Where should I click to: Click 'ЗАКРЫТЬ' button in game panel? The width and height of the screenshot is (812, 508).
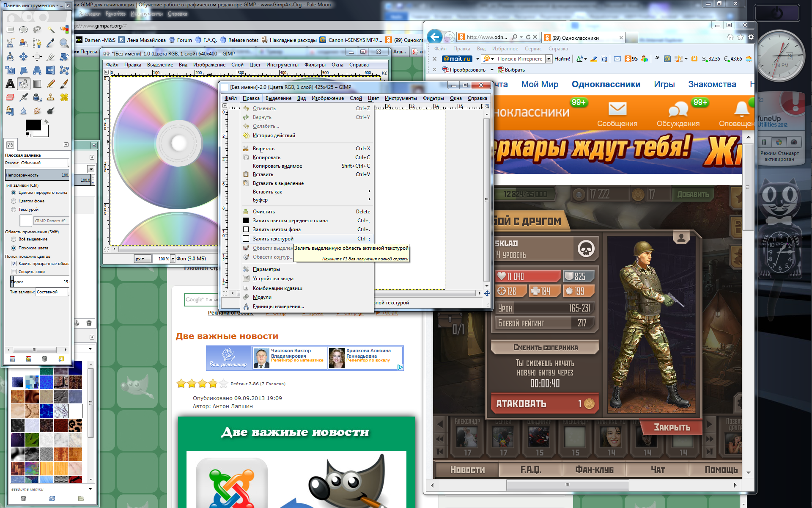[x=672, y=427]
